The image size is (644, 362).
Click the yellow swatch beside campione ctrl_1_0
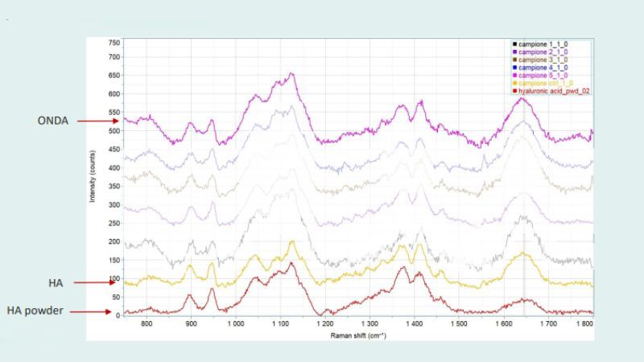tap(514, 83)
